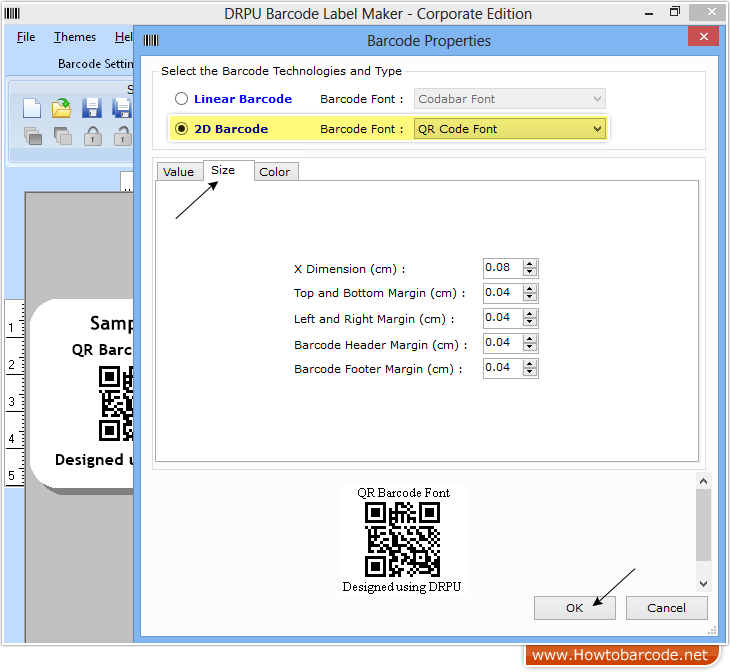Viewport: 730px width, 672px height.
Task: Increase Barcode Footer Margin value
Action: pyautogui.click(x=530, y=364)
